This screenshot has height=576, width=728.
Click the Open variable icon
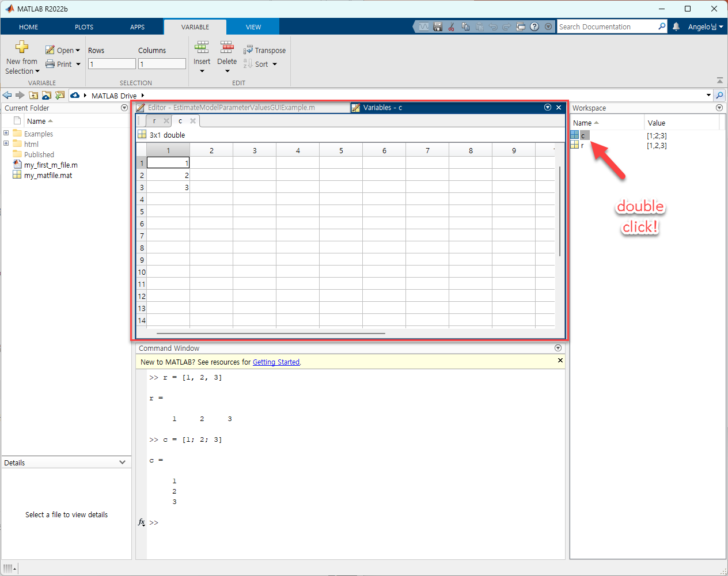click(x=50, y=50)
